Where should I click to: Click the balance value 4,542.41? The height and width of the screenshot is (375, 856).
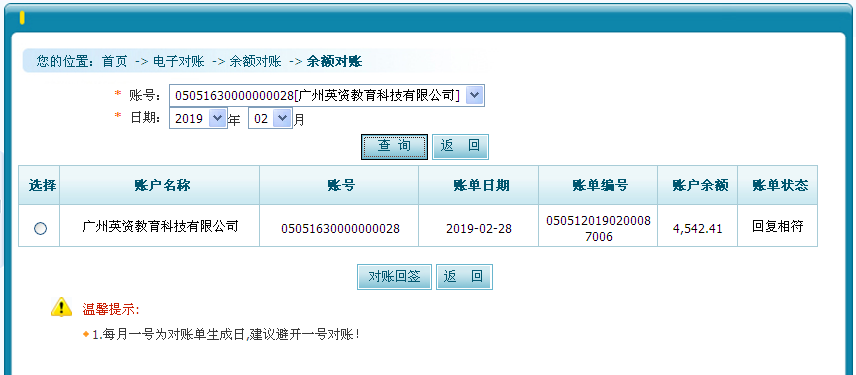697,229
